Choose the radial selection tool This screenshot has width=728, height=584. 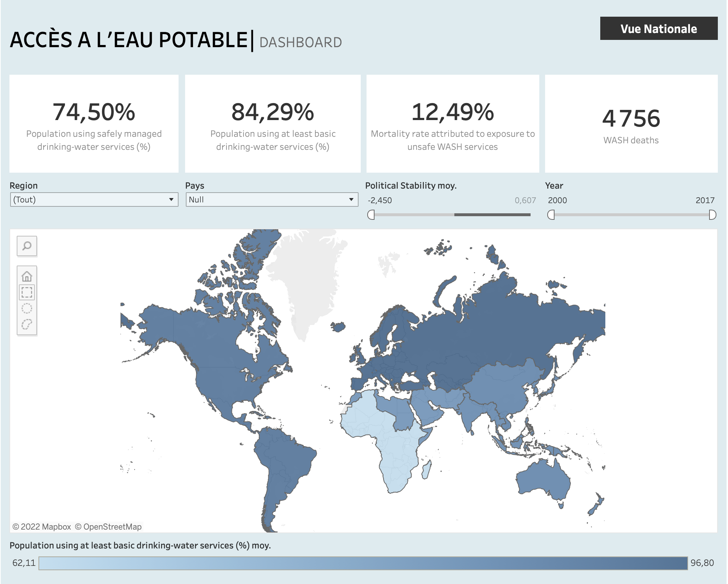click(27, 308)
